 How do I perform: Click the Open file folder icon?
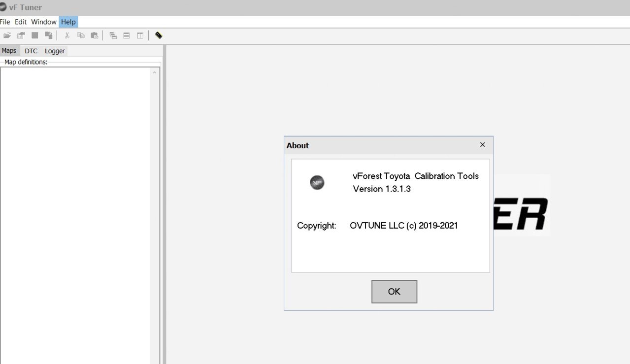7,35
